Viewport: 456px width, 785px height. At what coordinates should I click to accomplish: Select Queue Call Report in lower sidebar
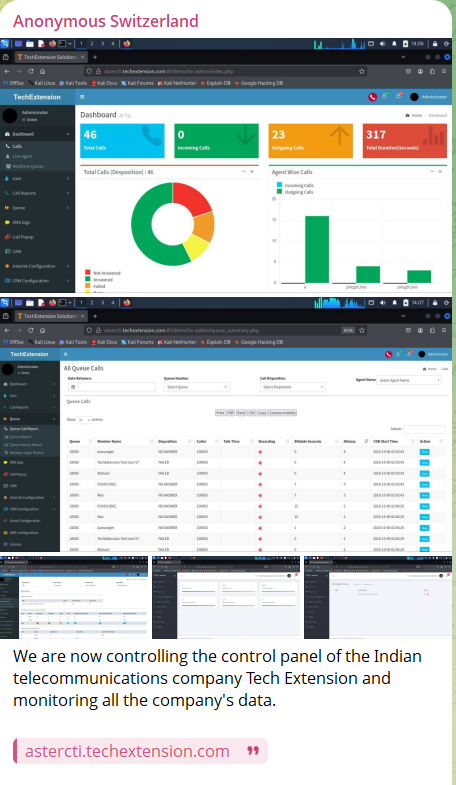[x=30, y=429]
